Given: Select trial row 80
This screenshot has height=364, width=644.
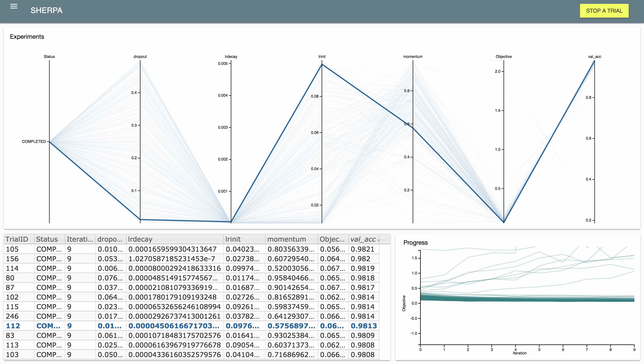Looking at the screenshot, I should coord(191,278).
